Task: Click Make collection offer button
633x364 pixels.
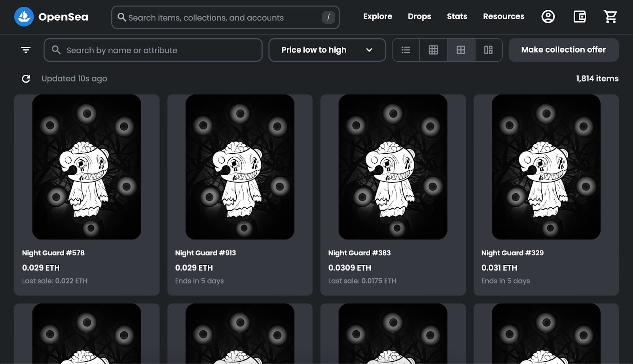Action: tap(564, 50)
